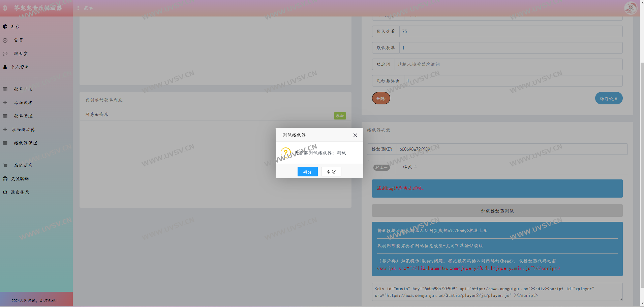Open 首页 via the compass icon
644x307 pixels.
pos(5,40)
